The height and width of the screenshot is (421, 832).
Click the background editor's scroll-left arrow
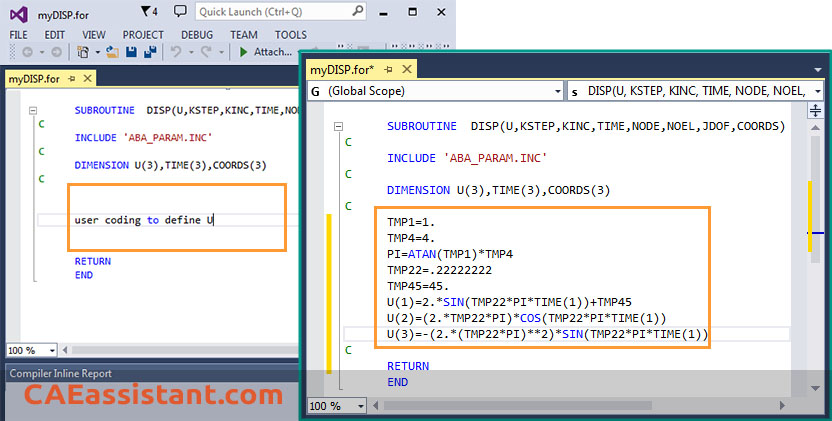click(x=65, y=350)
